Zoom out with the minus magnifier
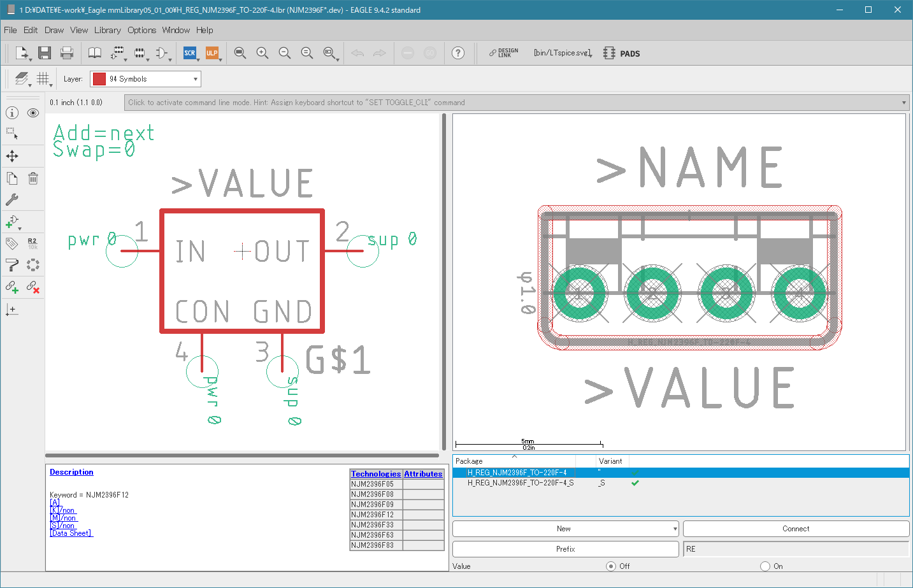 pyautogui.click(x=285, y=53)
